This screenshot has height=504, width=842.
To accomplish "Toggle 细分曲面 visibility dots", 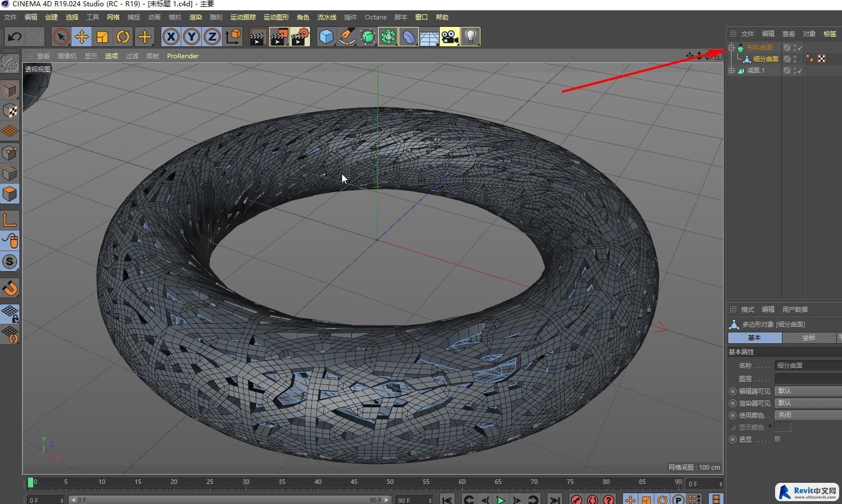I will 795,59.
